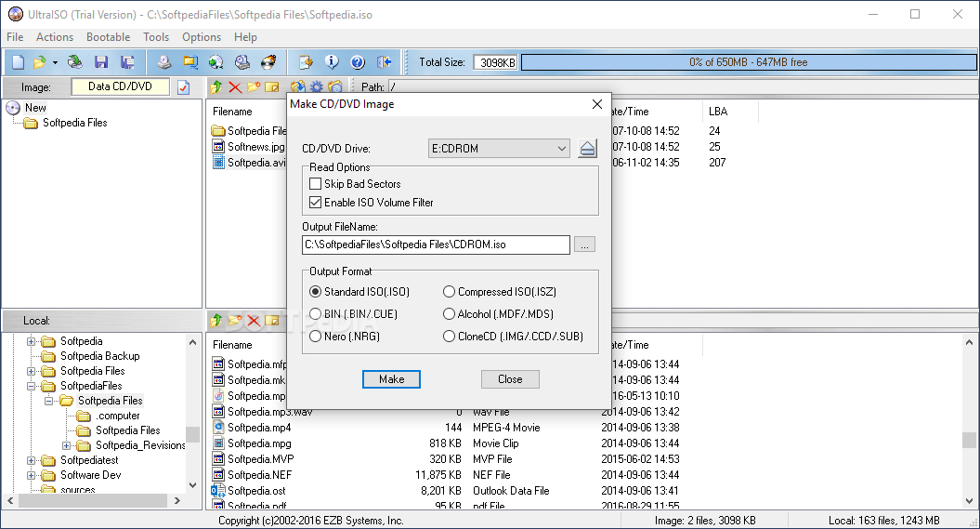Screen dimensions: 980x529
Task: Uncheck Enable ISO Volume Filter
Action: (x=316, y=203)
